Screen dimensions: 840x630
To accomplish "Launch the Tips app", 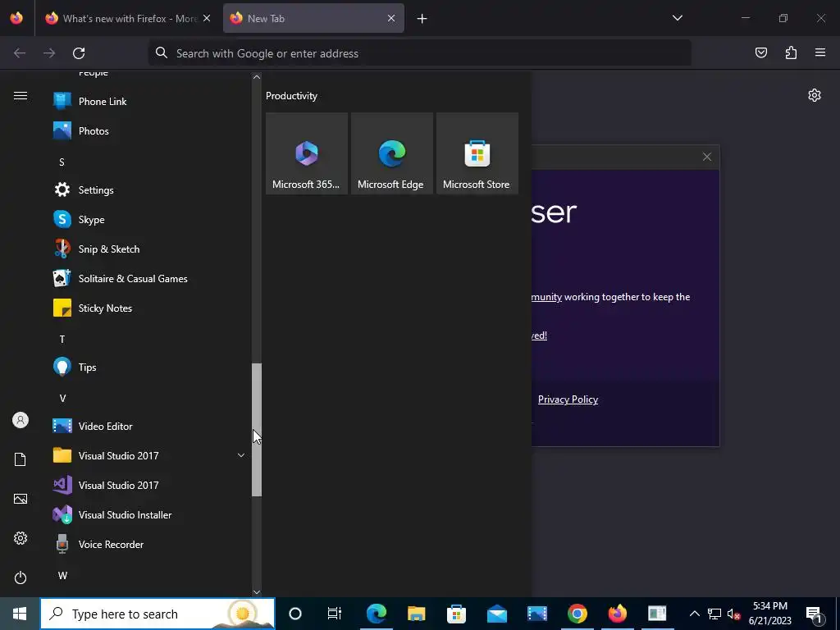I will click(x=150, y=367).
